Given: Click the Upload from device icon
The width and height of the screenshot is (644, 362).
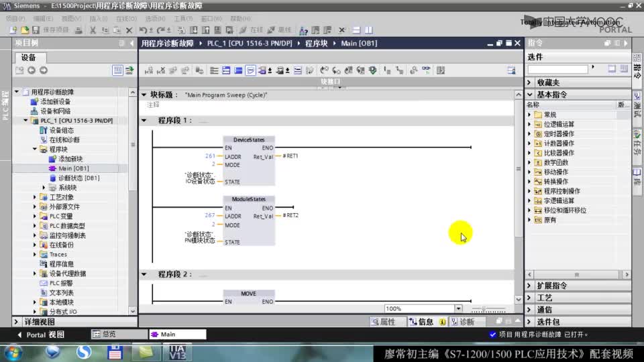Looking at the screenshot, I should coord(205,30).
